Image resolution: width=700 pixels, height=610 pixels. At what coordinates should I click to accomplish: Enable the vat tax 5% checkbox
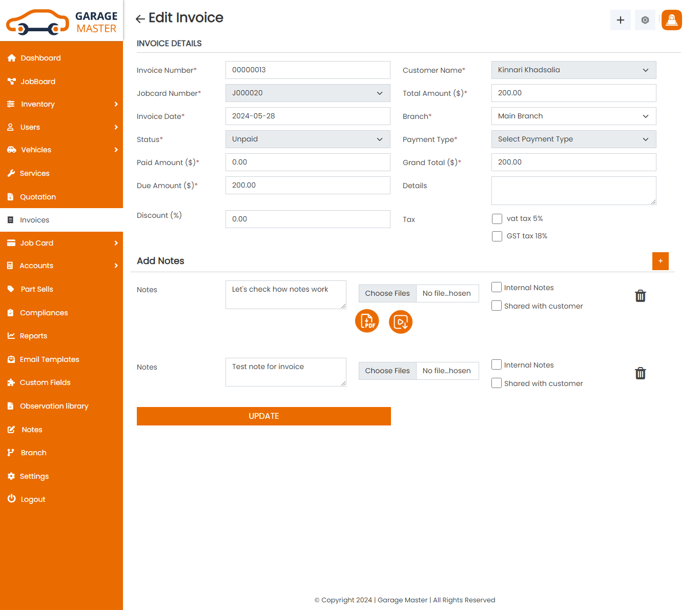coord(497,219)
